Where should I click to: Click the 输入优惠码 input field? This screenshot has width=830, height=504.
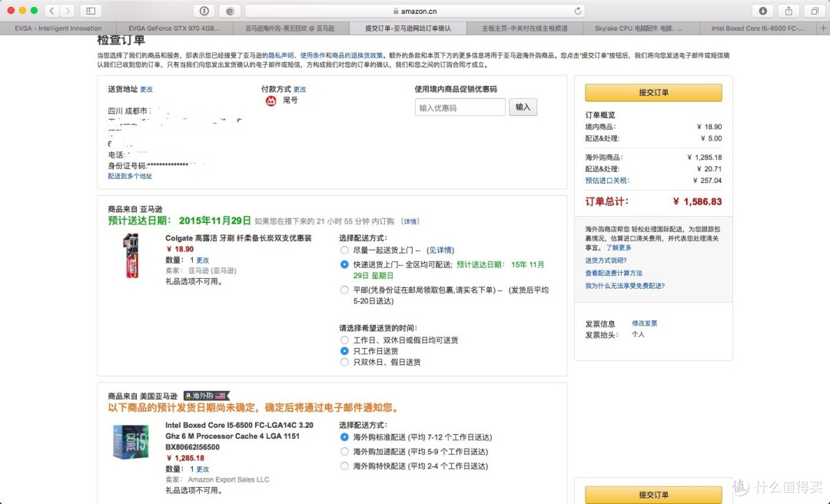pyautogui.click(x=460, y=108)
